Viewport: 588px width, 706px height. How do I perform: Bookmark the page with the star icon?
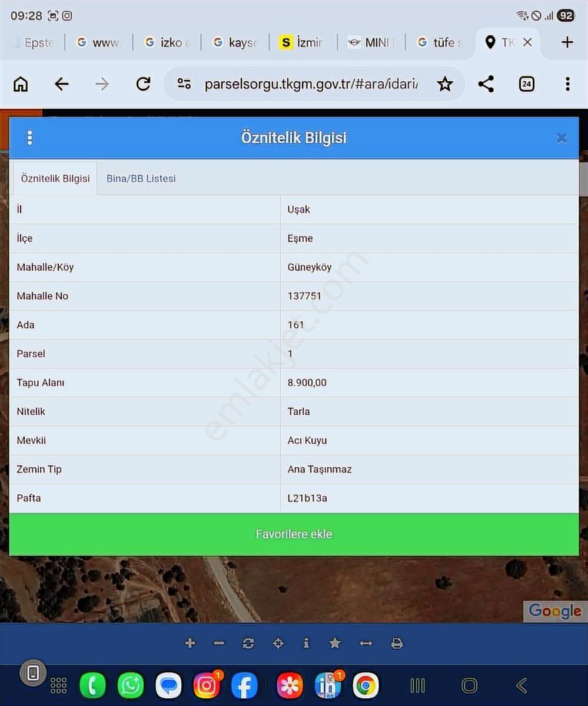click(x=445, y=84)
